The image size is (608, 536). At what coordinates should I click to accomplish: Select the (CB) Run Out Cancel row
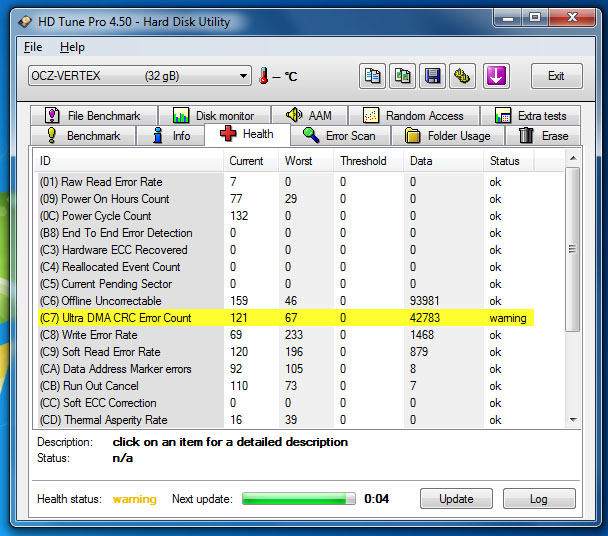coord(286,386)
